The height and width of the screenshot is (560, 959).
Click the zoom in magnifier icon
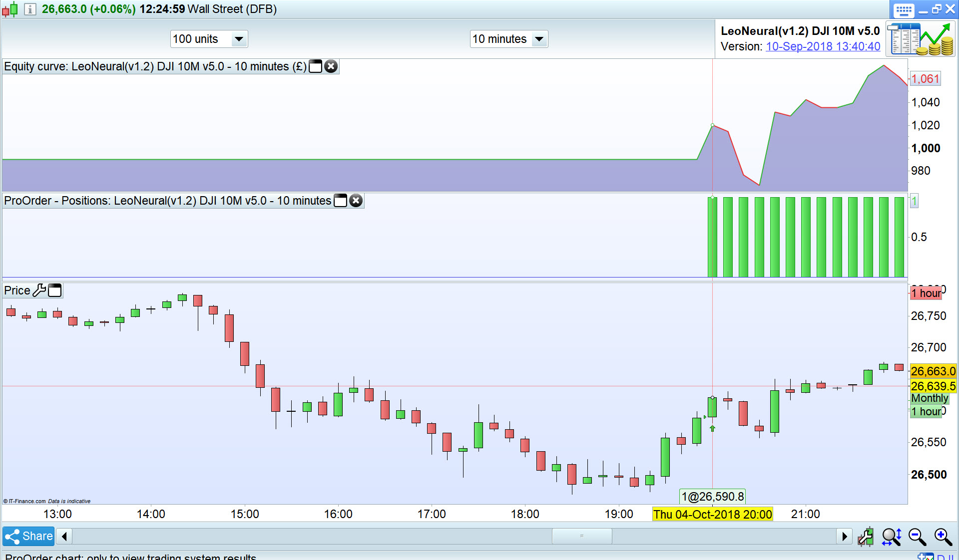click(x=943, y=537)
